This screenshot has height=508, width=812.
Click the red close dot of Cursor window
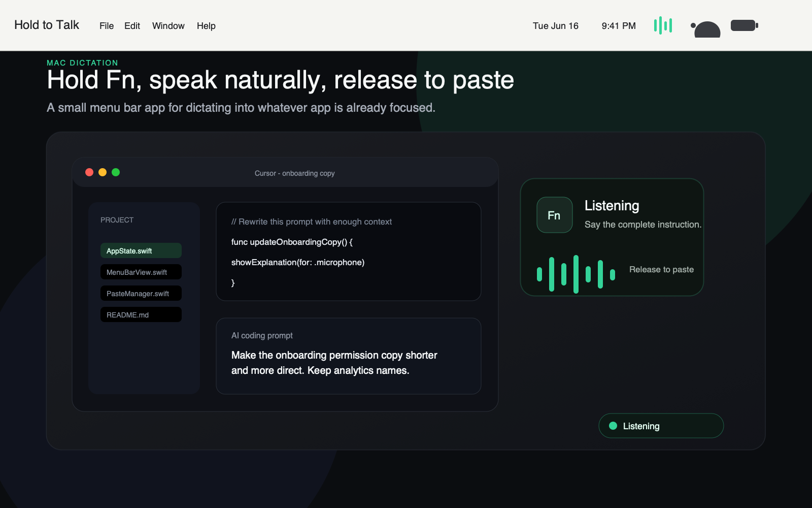pyautogui.click(x=89, y=172)
